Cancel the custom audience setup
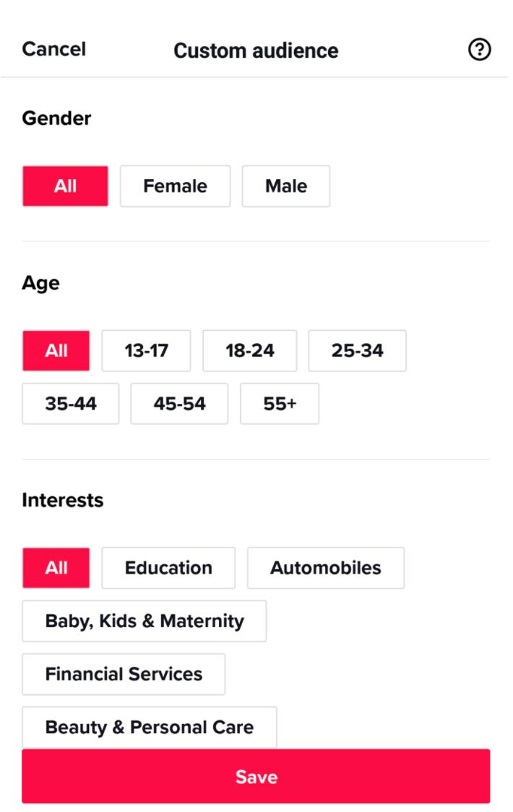This screenshot has width=513, height=812. [x=53, y=49]
